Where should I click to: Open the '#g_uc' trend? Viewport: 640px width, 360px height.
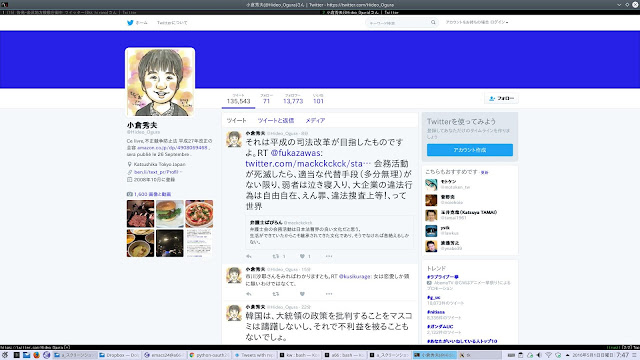[433, 298]
